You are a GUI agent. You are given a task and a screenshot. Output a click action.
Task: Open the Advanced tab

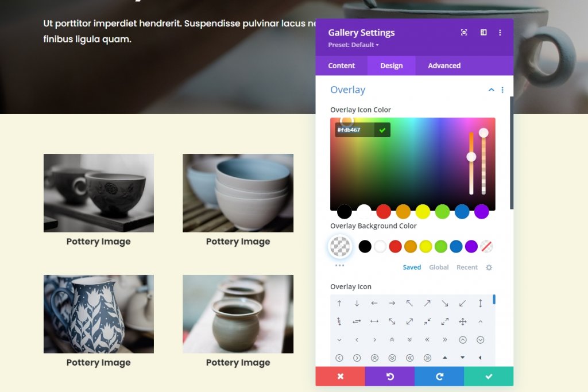[x=444, y=65]
